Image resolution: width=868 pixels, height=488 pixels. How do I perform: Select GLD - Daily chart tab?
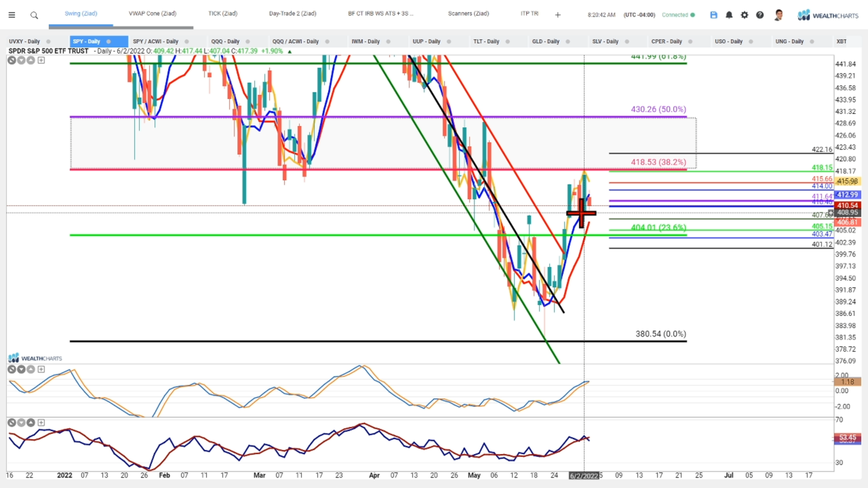tap(546, 42)
